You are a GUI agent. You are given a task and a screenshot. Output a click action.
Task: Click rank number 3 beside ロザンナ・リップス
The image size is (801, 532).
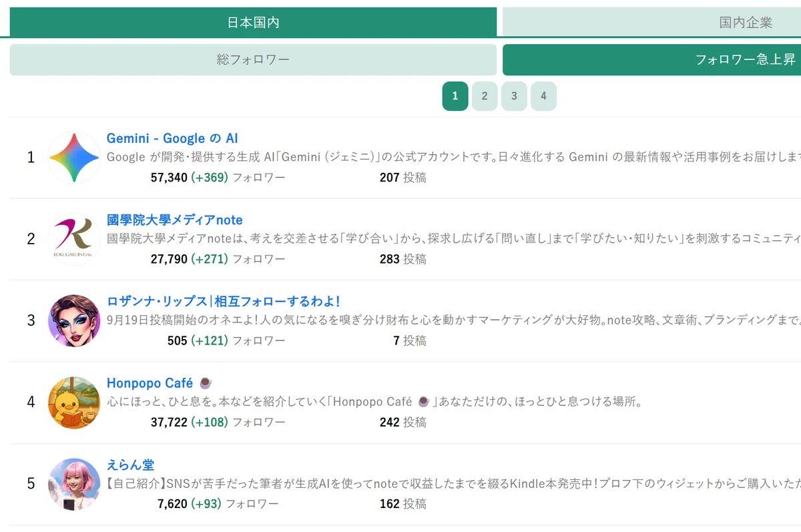(x=31, y=320)
